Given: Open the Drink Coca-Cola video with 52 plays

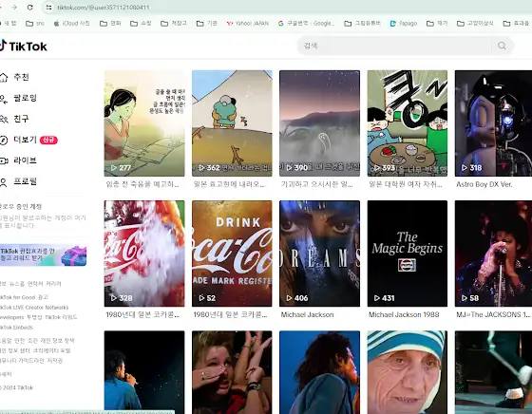Looking at the screenshot, I should [232, 254].
